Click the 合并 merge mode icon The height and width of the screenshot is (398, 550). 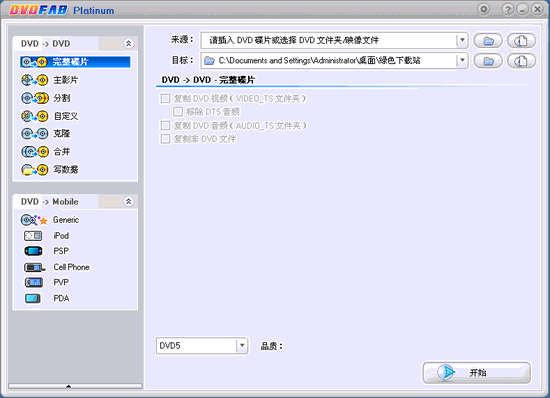pyautogui.click(x=34, y=151)
